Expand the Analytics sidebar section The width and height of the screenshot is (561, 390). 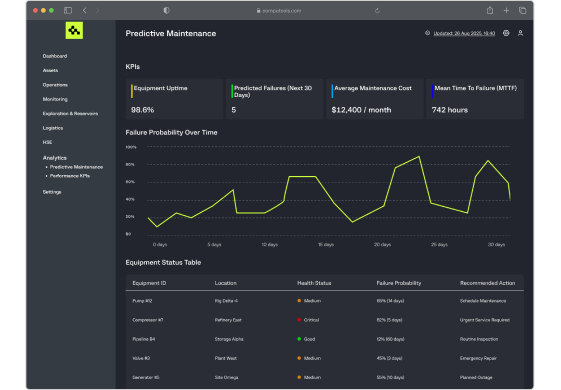click(x=55, y=158)
